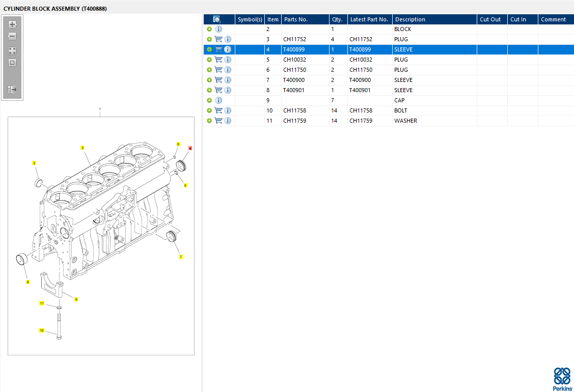Select callout 5 on the diagram
The height and width of the screenshot is (392, 574).
(185, 186)
